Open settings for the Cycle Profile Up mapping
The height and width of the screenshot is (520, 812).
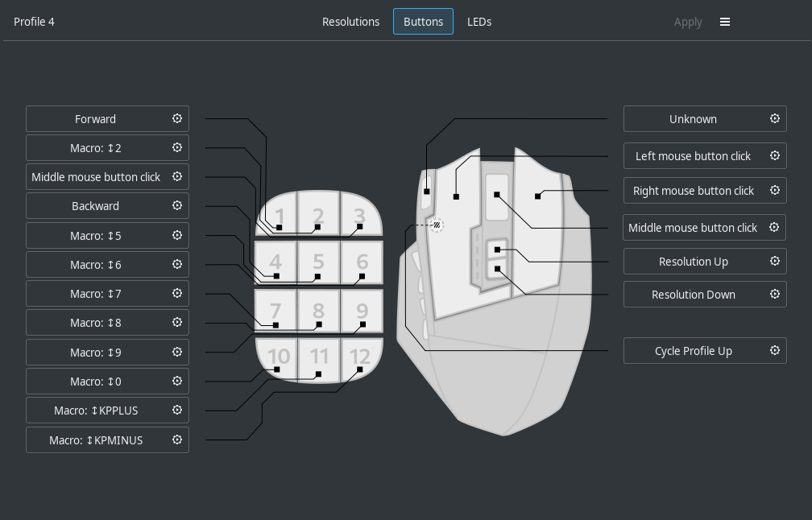pos(775,350)
